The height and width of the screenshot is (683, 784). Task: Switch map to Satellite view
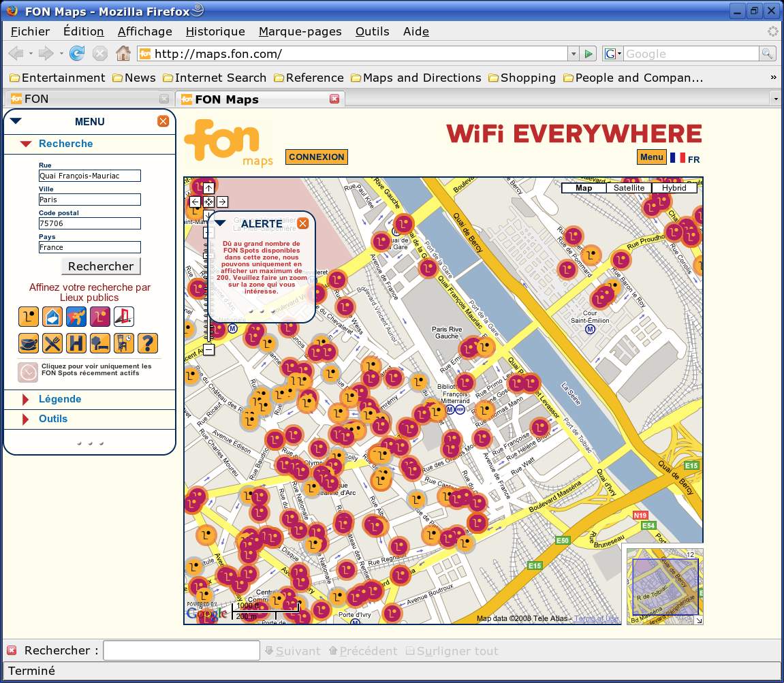click(x=628, y=188)
